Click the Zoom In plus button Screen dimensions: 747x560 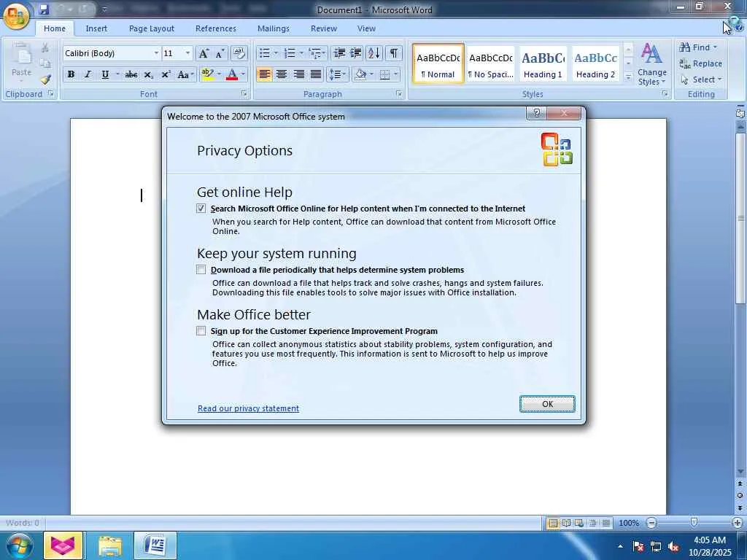pyautogui.click(x=737, y=523)
